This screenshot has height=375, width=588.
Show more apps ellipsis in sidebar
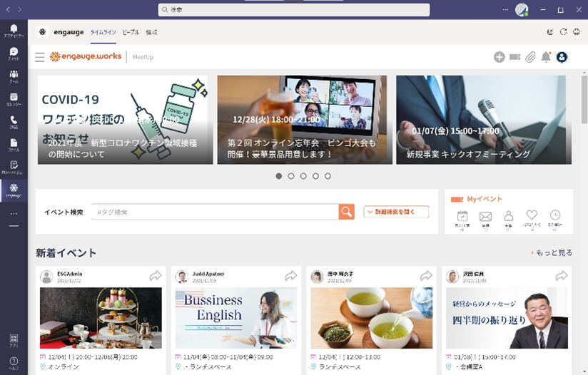[x=14, y=214]
